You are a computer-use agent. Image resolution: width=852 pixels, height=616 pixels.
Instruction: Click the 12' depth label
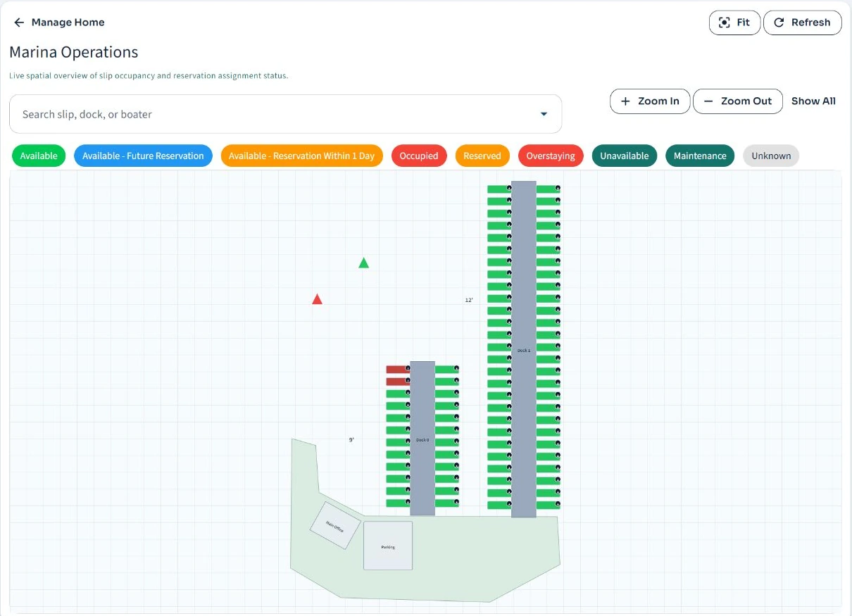(469, 301)
